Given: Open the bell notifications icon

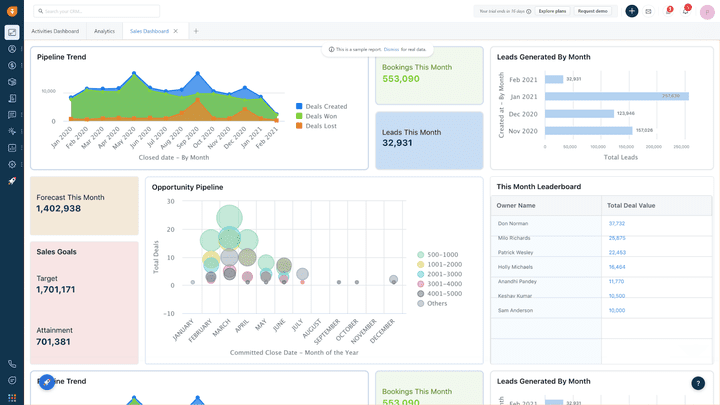Looking at the screenshot, I should click(686, 11).
